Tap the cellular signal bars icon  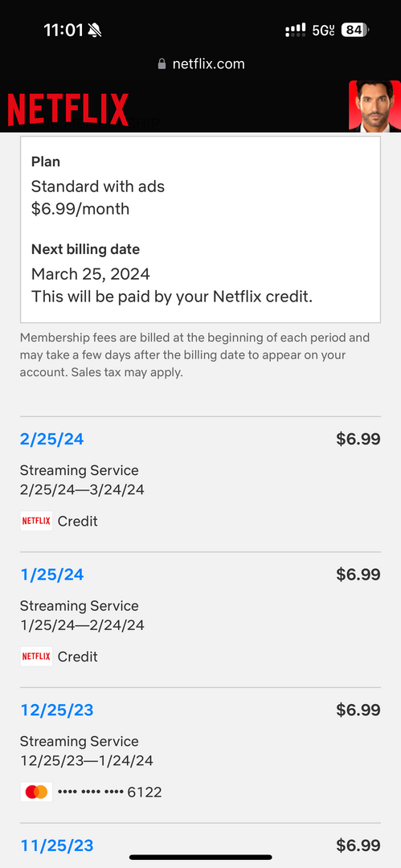pyautogui.click(x=295, y=30)
